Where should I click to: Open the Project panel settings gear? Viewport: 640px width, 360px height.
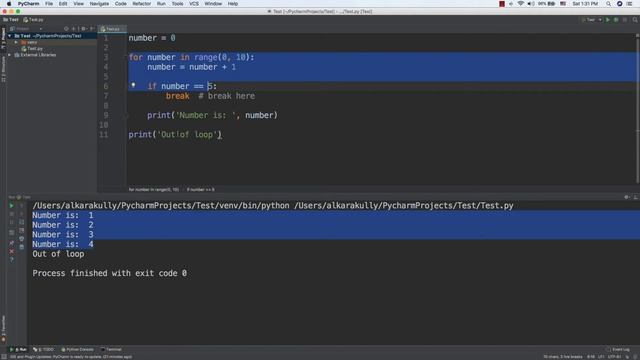[84, 29]
